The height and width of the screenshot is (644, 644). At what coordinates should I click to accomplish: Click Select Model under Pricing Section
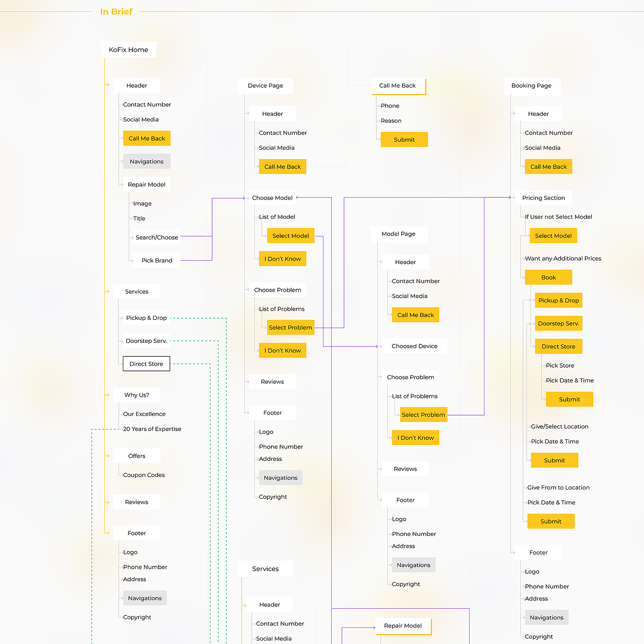click(x=553, y=236)
